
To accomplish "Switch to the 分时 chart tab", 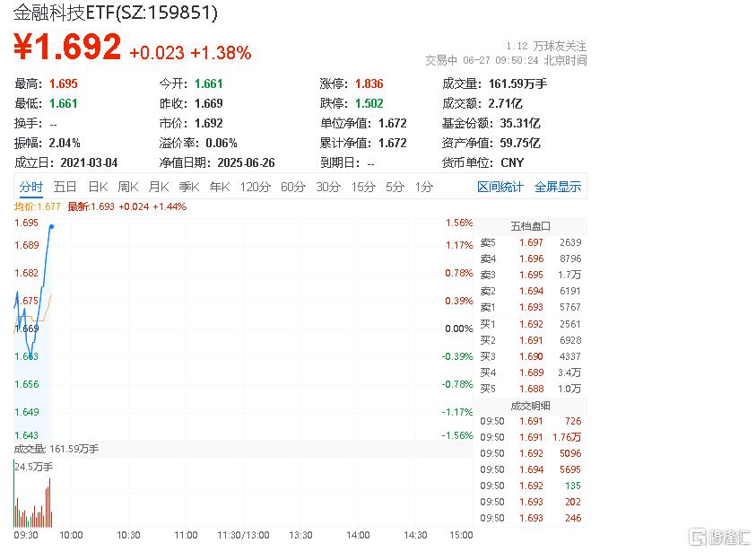I will tap(30, 187).
